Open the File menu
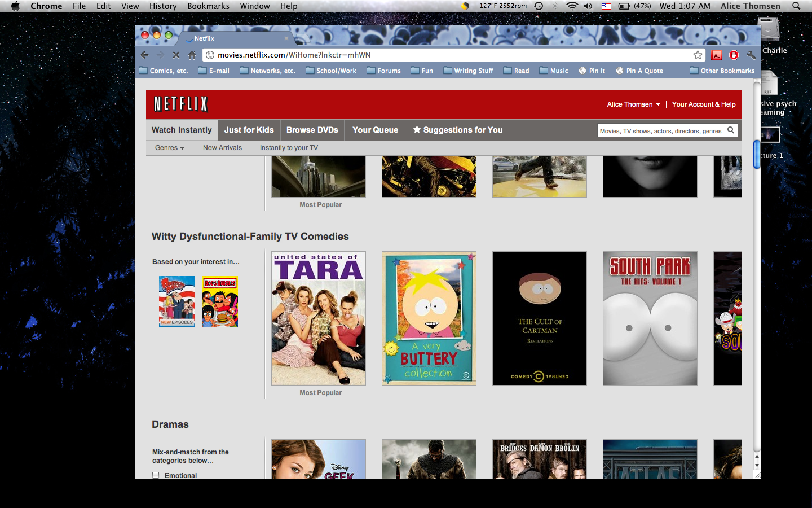Screen dimensions: 812x508 pyautogui.click(x=80, y=6)
